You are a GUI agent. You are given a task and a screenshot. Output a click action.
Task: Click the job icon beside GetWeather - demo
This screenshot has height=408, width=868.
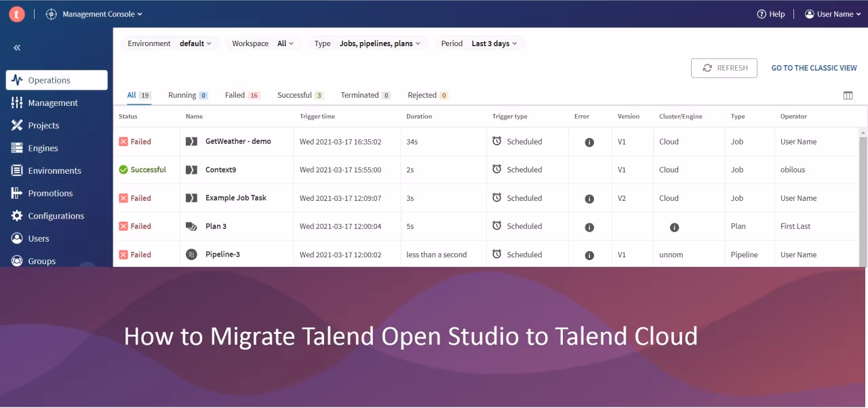(x=191, y=141)
